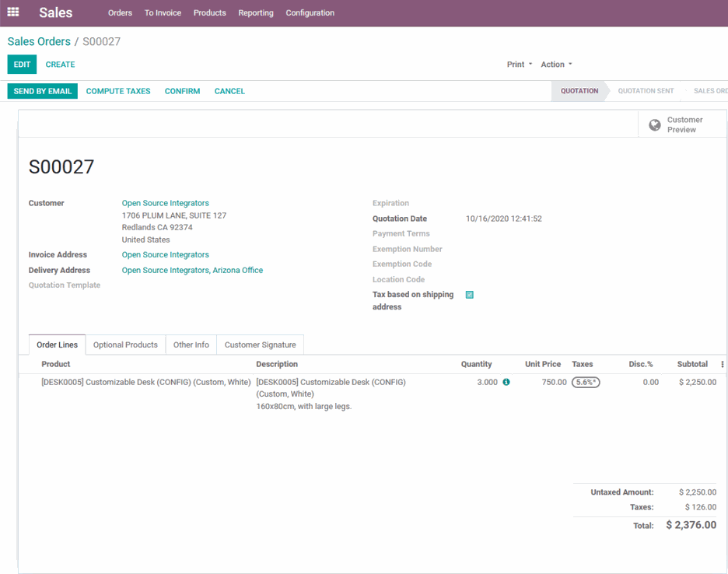728x574 pixels.
Task: Open the Reporting menu
Action: [x=256, y=13]
